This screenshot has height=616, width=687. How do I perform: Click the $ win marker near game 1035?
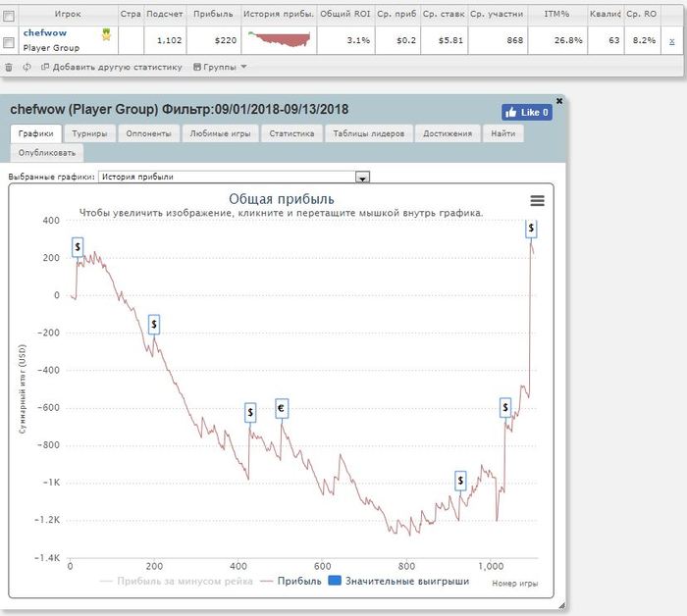click(x=505, y=408)
